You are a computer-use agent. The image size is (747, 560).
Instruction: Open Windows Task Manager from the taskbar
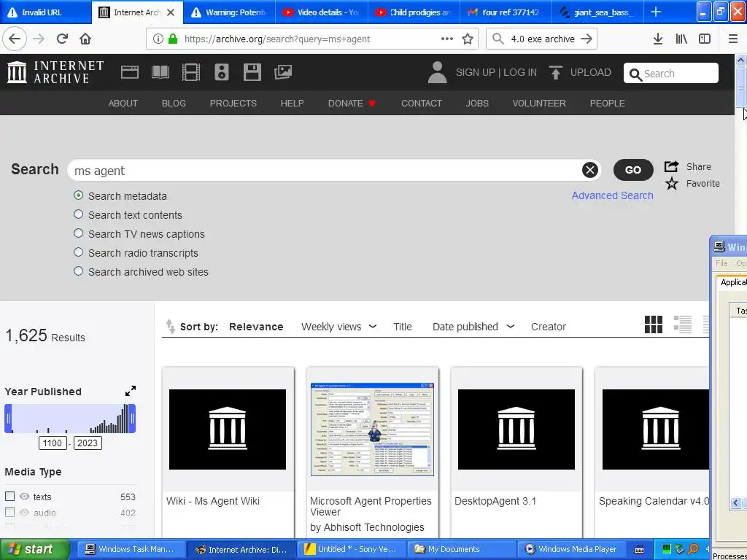point(130,549)
